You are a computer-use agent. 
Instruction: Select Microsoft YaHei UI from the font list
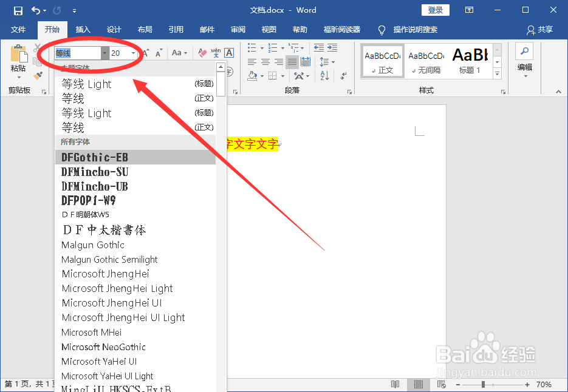(x=98, y=361)
